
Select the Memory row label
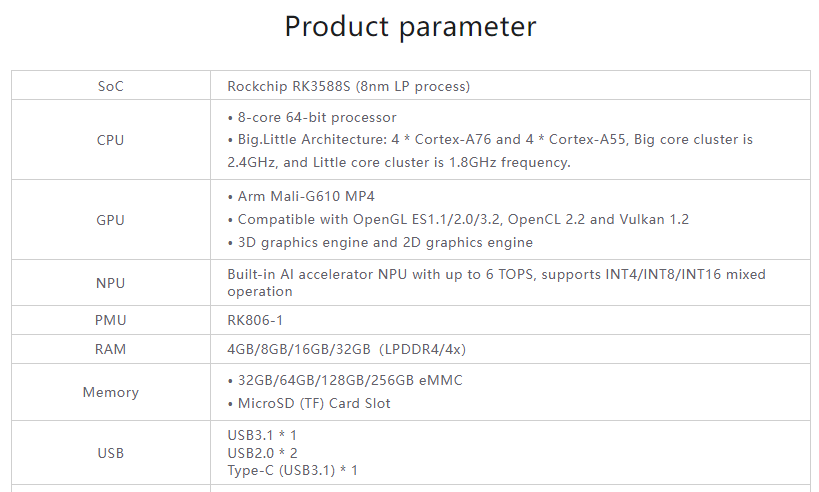point(111,392)
